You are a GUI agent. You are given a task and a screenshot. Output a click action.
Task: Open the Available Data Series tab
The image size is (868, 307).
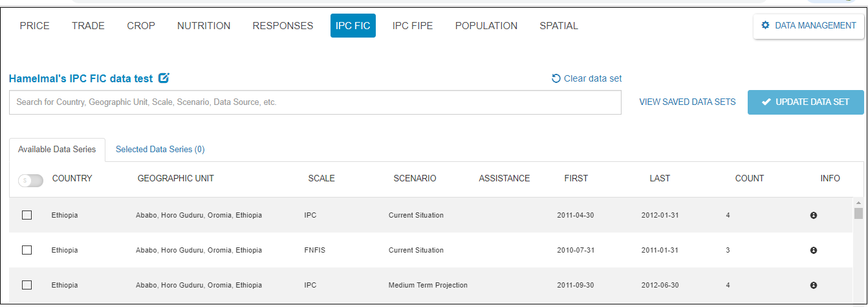coord(57,149)
